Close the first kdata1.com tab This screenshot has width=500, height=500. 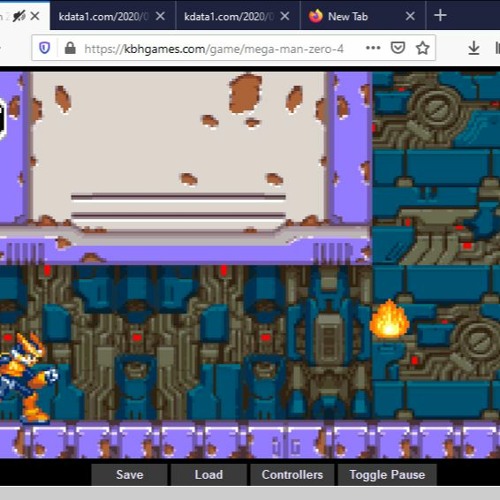pyautogui.click(x=160, y=16)
